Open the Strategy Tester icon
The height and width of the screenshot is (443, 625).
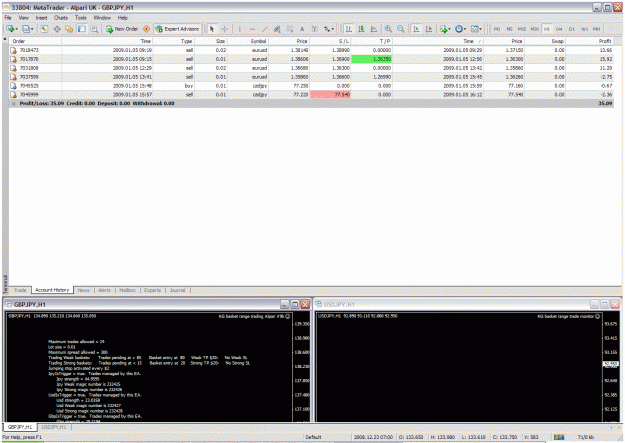(x=94, y=29)
